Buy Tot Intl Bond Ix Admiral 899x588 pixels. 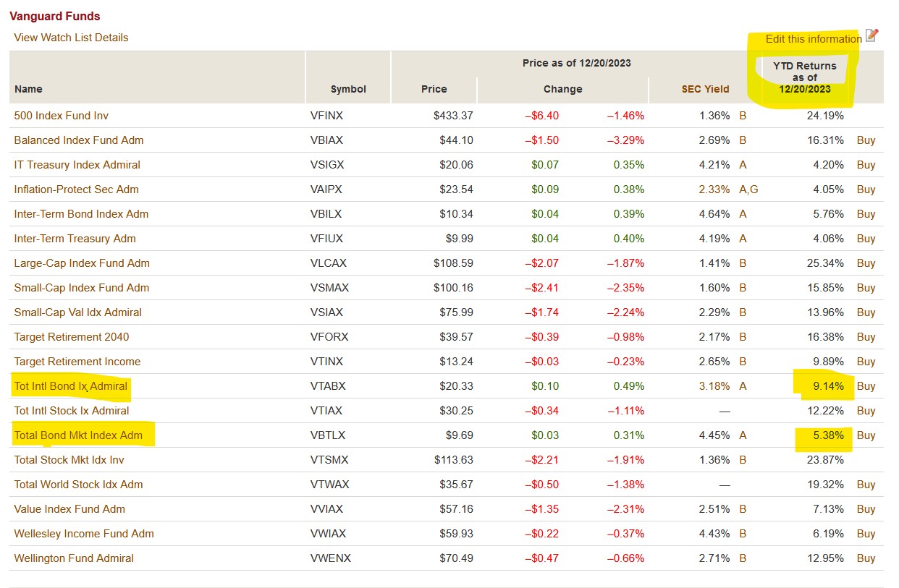pyautogui.click(x=866, y=386)
